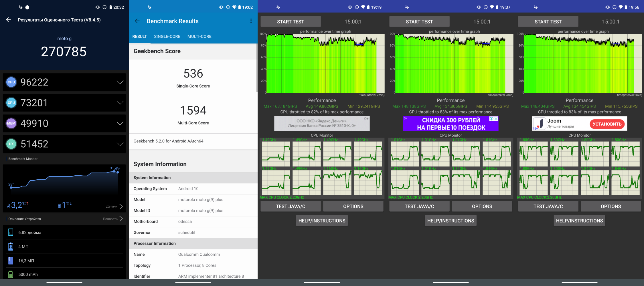Tap the do-not-disturb icon at 19:19

click(x=357, y=7)
